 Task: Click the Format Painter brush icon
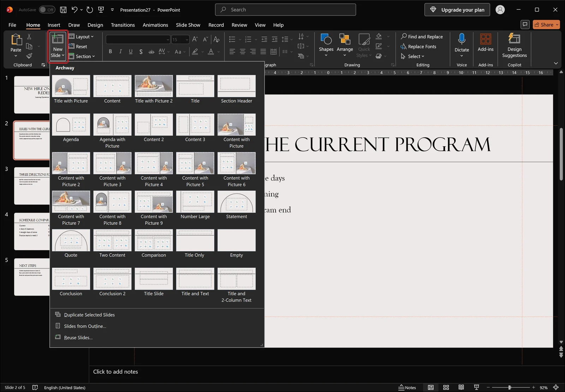[29, 56]
